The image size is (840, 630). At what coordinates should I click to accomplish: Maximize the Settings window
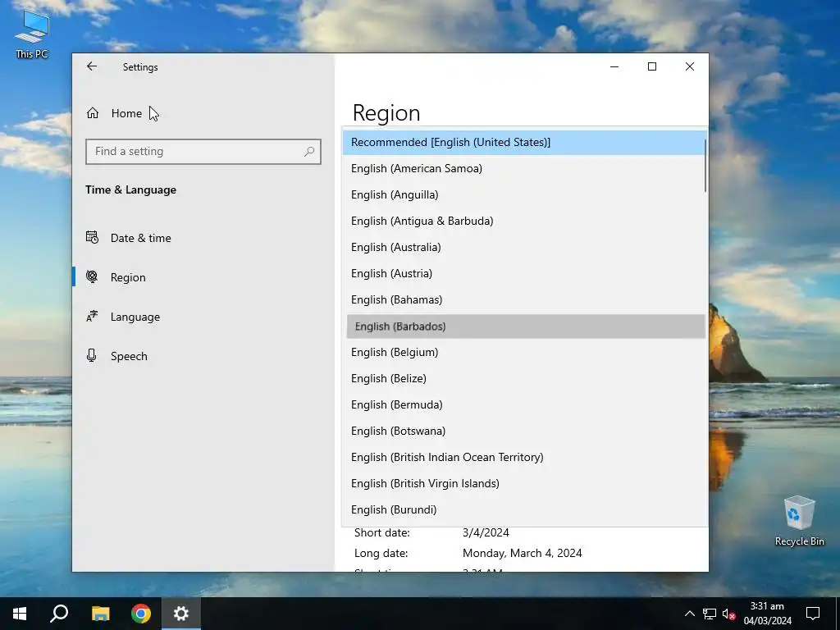(652, 66)
